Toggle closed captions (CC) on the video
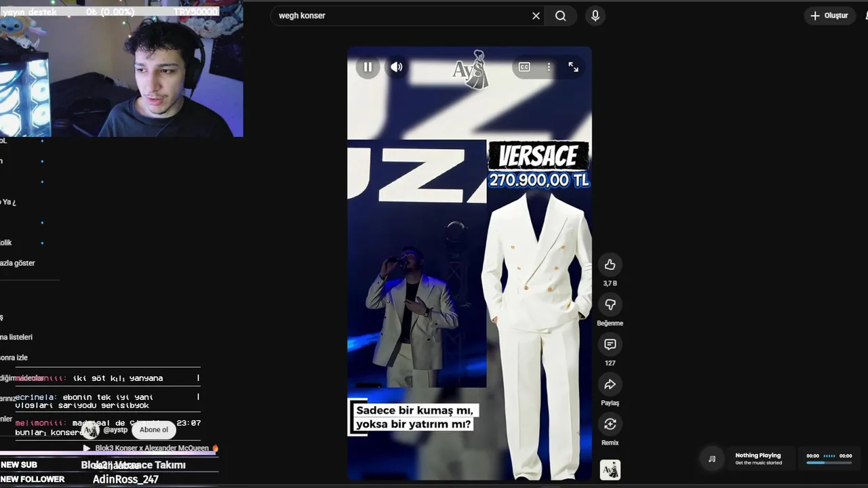The width and height of the screenshot is (868, 488). 524,67
